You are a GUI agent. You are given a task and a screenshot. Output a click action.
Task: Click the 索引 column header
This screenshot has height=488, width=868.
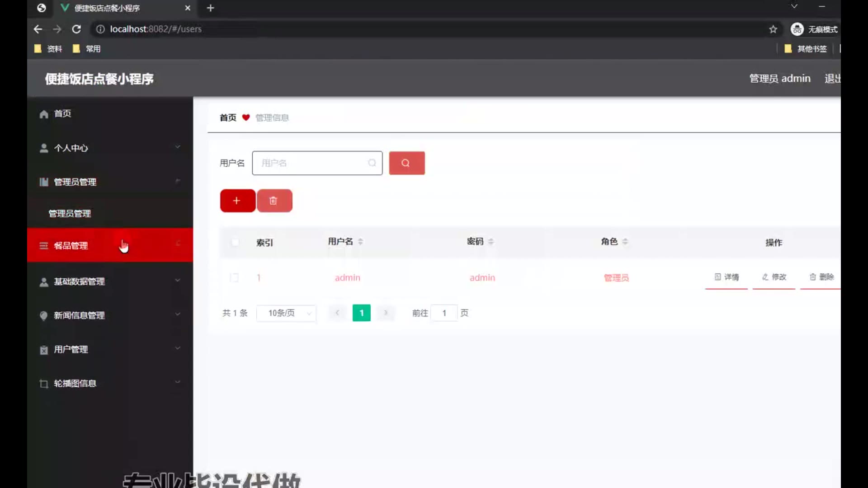[264, 243]
